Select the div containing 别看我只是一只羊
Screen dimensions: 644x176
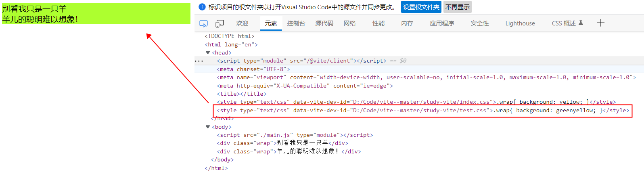(282, 143)
